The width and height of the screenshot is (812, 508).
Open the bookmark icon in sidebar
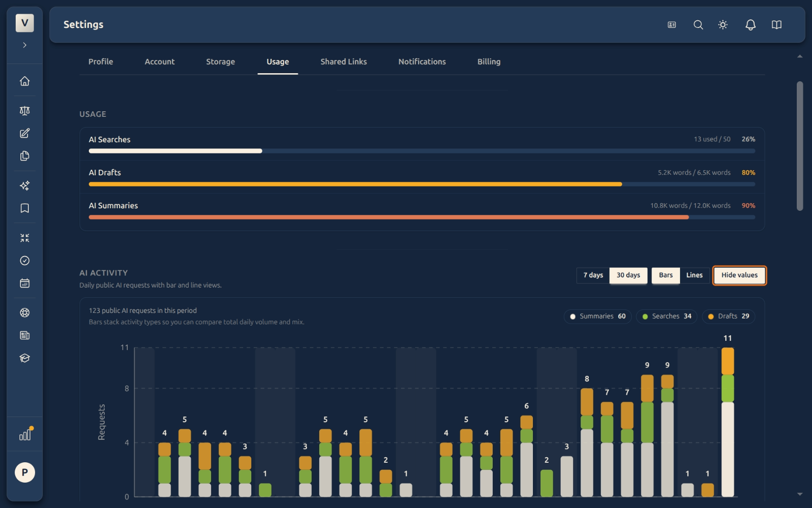(24, 208)
